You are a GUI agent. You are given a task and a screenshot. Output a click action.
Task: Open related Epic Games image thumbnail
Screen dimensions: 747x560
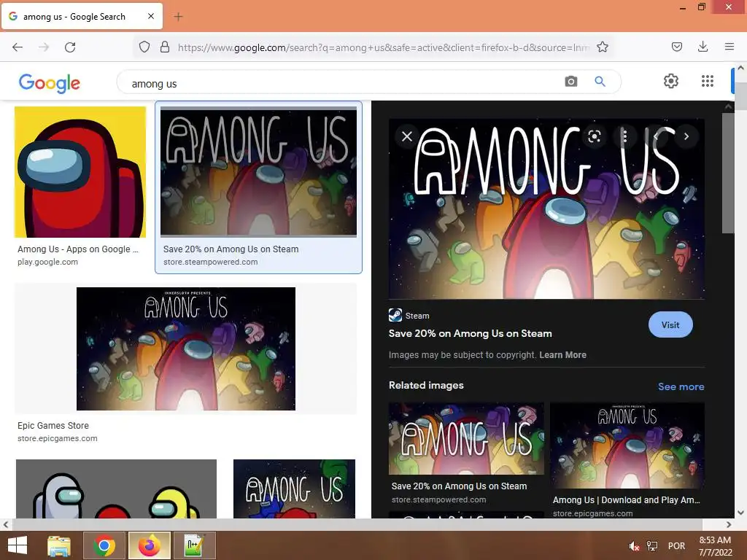[x=627, y=446]
